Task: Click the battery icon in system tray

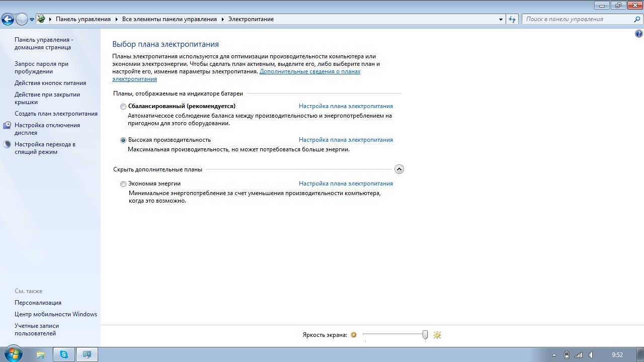Action: point(567,355)
